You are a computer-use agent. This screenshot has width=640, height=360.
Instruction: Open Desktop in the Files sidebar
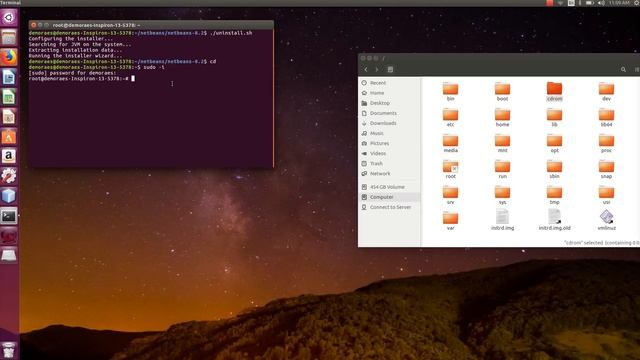(x=389, y=103)
